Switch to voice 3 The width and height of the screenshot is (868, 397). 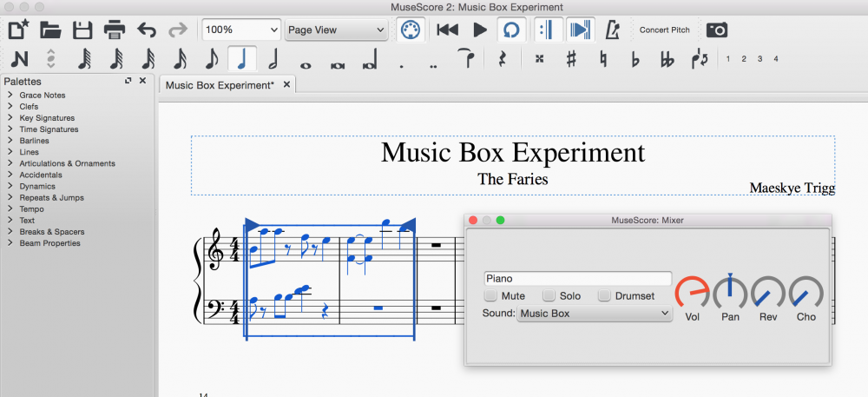click(x=760, y=59)
